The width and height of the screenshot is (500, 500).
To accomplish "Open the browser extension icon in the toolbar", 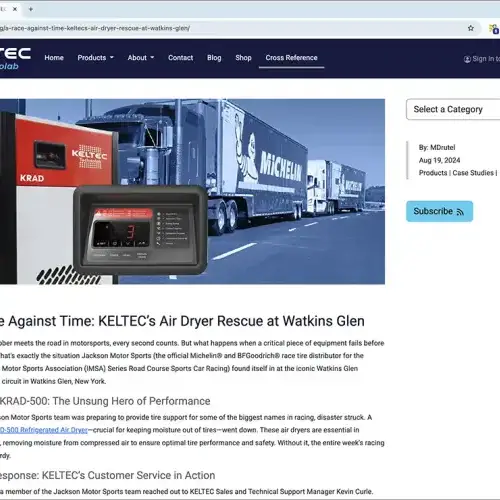I will pyautogui.click(x=494, y=29).
